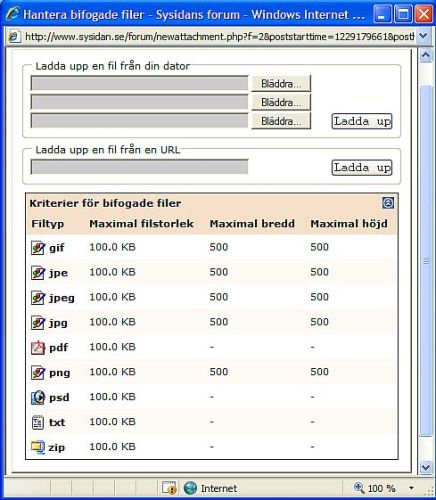Click the png file type icon

click(x=38, y=372)
